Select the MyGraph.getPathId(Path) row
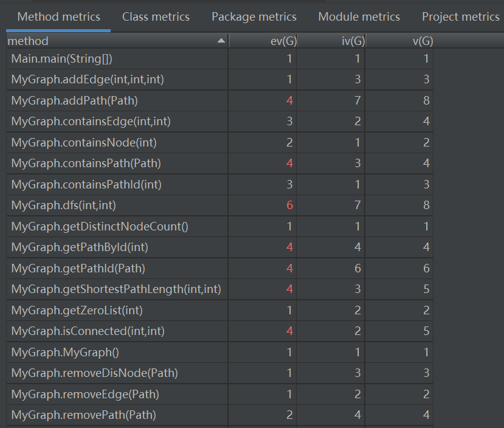This screenshot has height=428, width=504. point(219,268)
